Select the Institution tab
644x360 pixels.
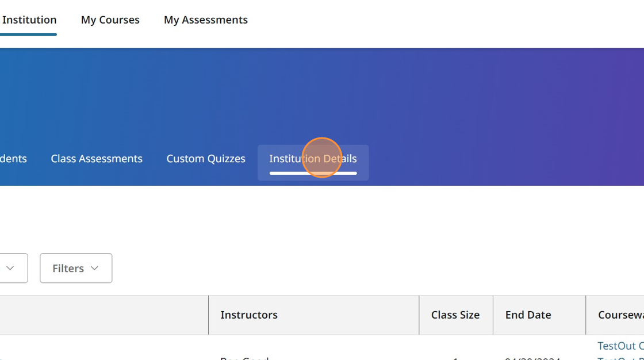click(29, 20)
